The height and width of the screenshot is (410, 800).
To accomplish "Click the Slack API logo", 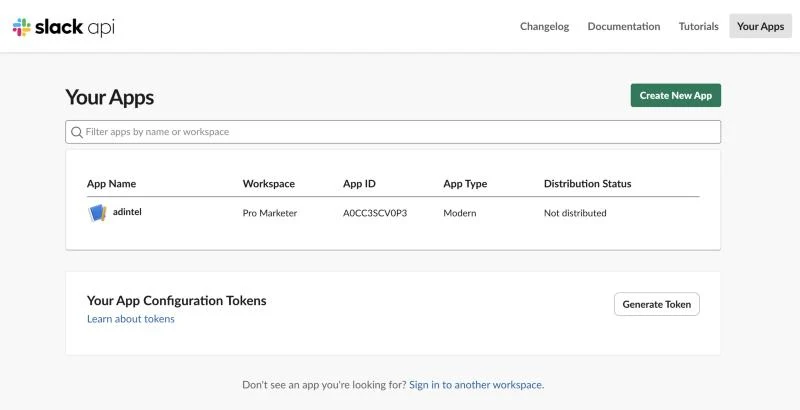I will tap(64, 27).
